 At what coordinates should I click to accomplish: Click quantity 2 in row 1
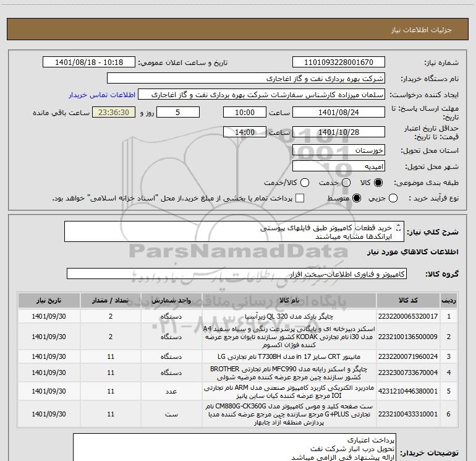[x=111, y=316]
